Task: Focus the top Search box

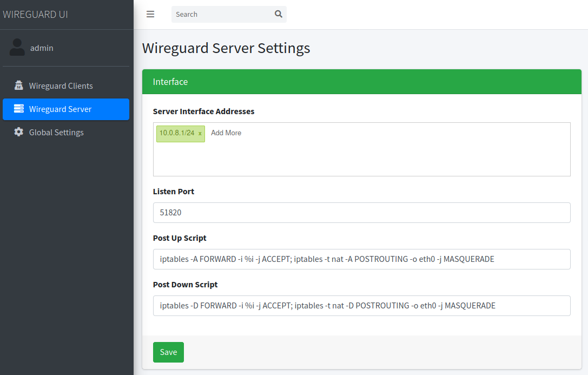Action: pos(222,14)
